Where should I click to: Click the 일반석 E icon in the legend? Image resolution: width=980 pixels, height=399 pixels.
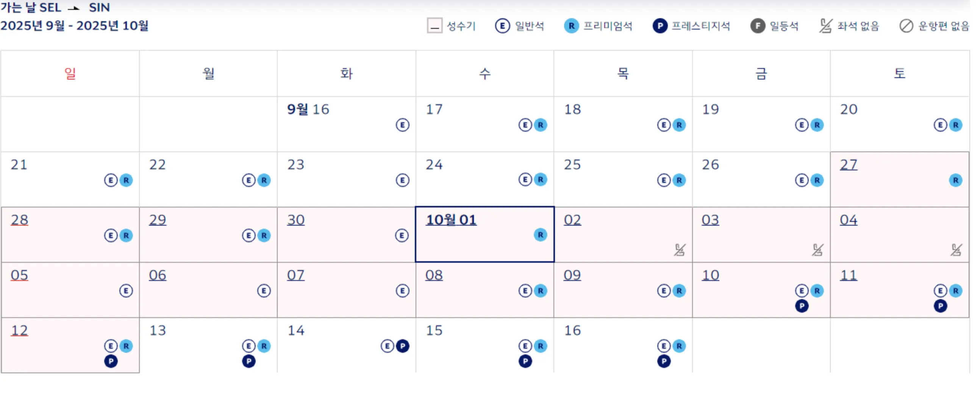click(x=503, y=26)
